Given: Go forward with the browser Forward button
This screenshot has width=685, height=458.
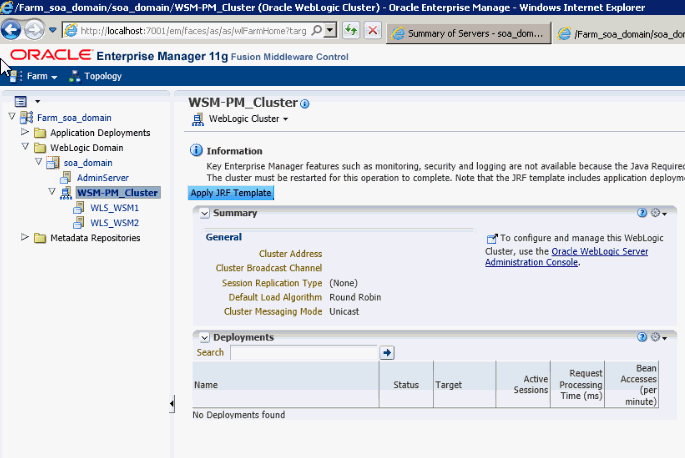Looking at the screenshot, I should click(34, 30).
